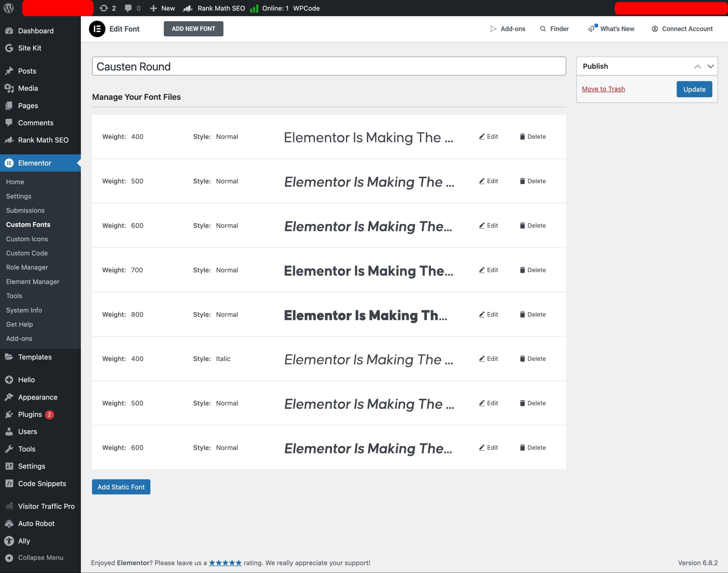The height and width of the screenshot is (573, 728).
Task: Click Move to Trash link
Action: click(603, 89)
